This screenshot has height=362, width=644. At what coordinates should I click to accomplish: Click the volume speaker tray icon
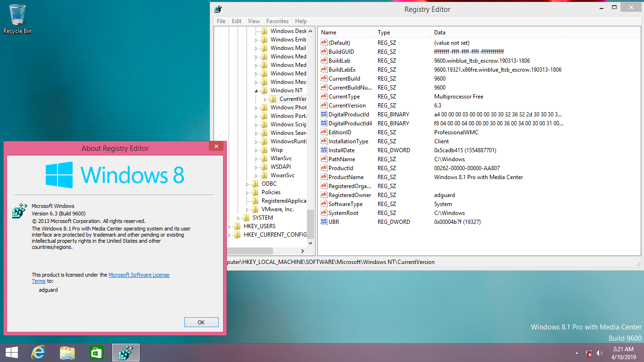coord(600,353)
